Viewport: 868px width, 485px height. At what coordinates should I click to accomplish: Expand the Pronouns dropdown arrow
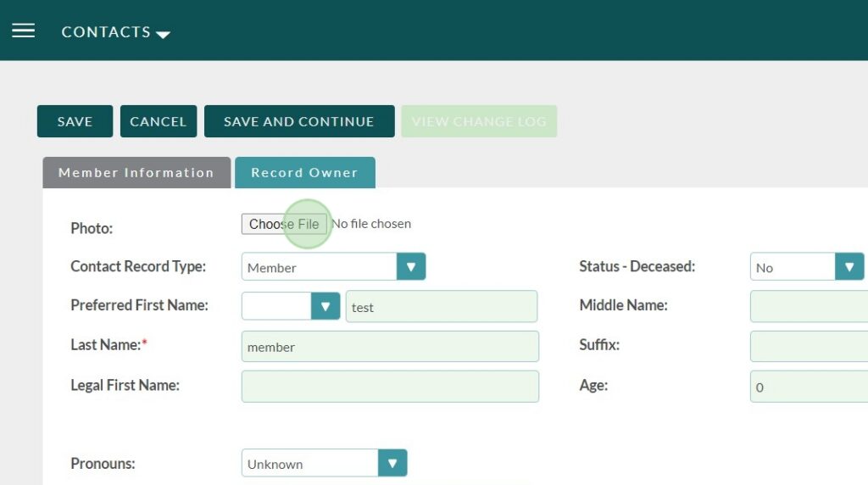pos(392,463)
